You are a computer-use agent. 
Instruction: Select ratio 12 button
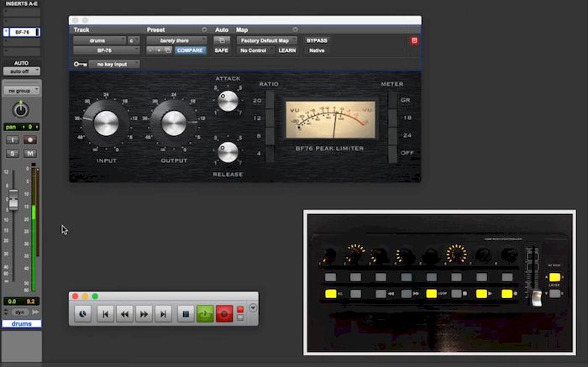point(270,118)
